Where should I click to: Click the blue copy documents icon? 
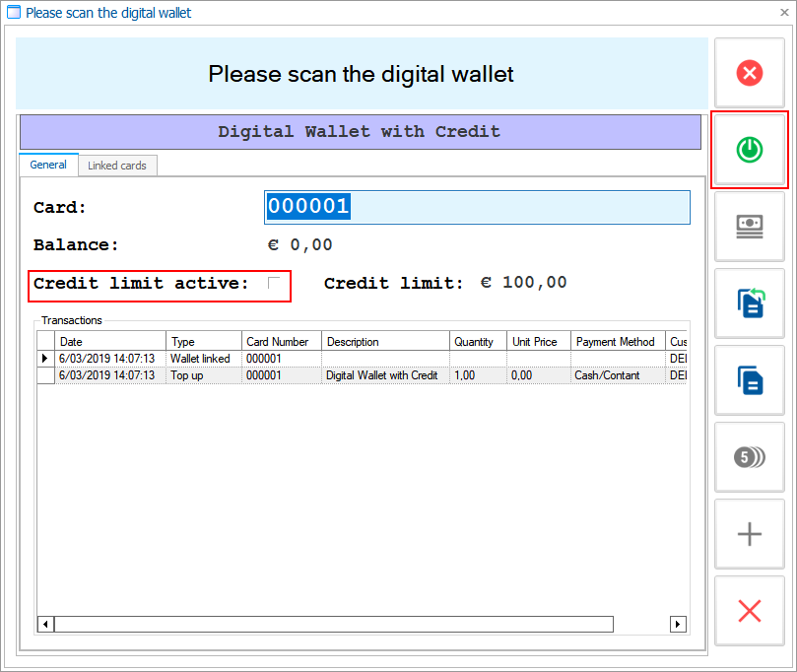[x=749, y=380]
